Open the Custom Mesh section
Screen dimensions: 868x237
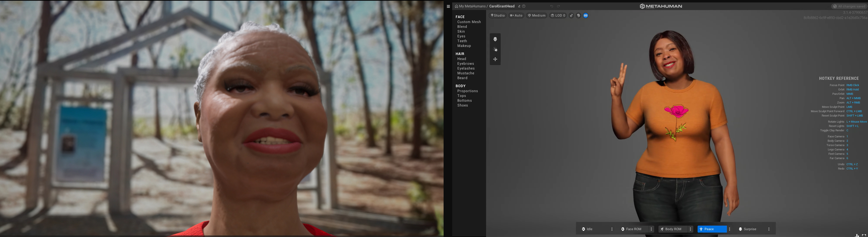click(x=469, y=22)
